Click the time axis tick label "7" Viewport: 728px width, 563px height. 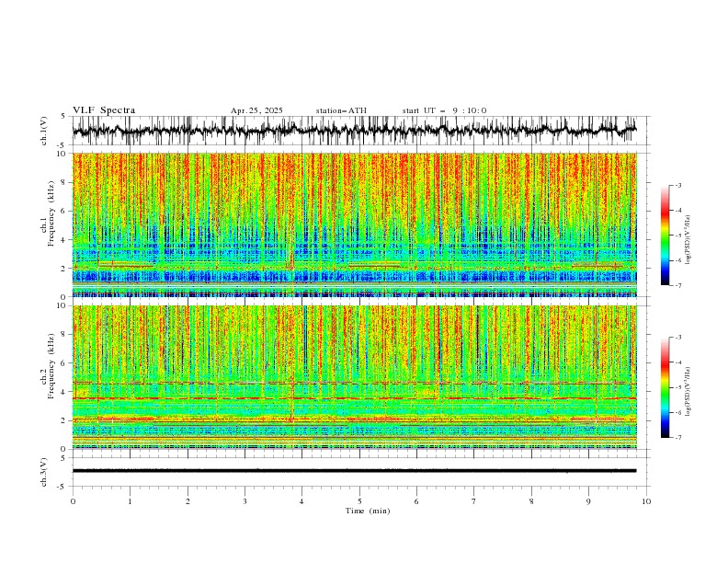[x=474, y=501]
